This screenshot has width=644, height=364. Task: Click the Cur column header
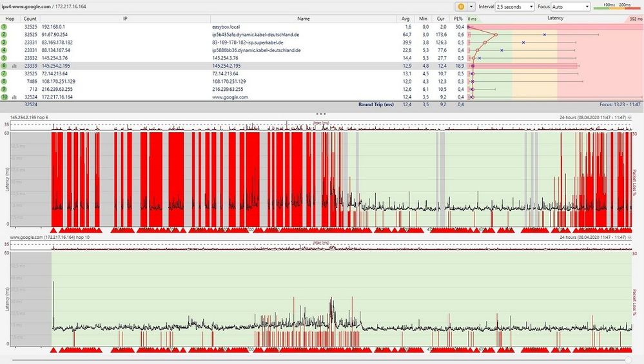point(441,19)
